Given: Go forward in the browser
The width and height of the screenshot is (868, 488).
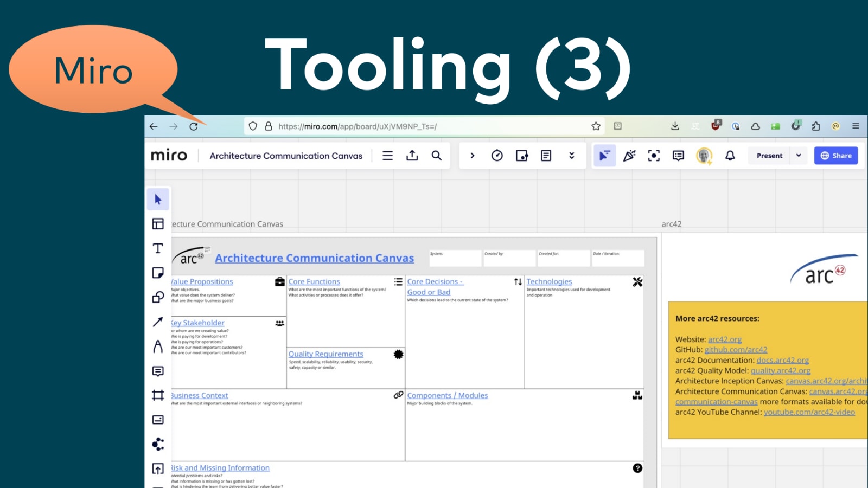Looking at the screenshot, I should [x=174, y=126].
